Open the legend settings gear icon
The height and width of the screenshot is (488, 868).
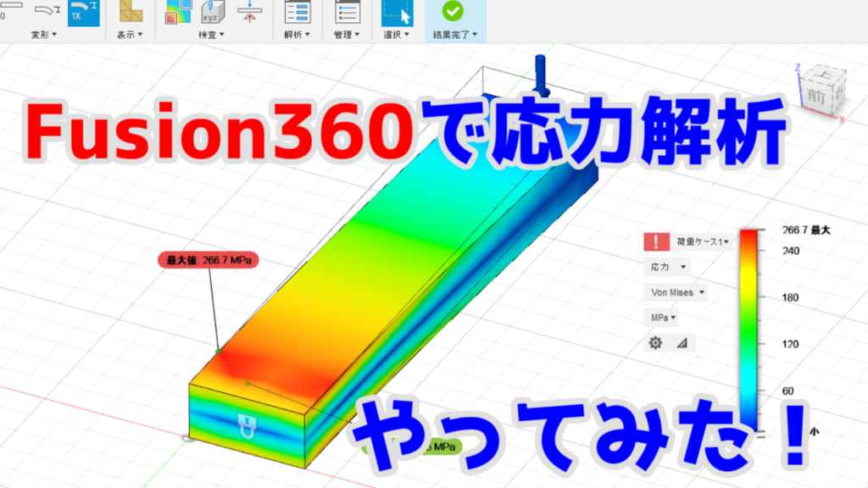654,342
